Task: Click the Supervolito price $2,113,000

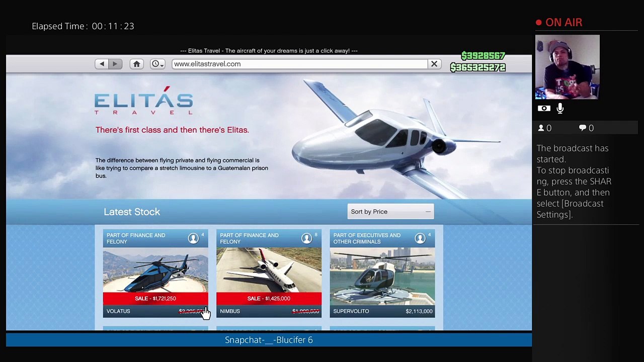Action: pos(419,311)
